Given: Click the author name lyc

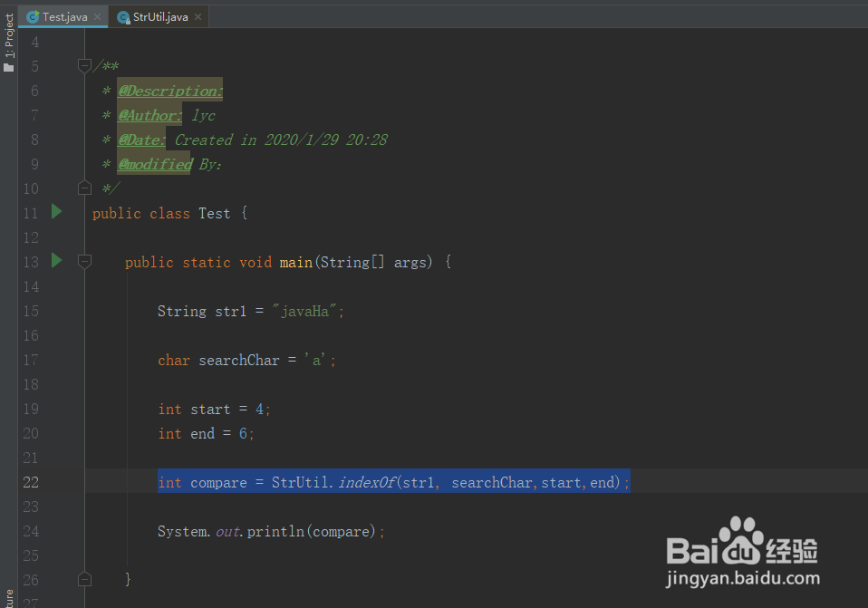Looking at the screenshot, I should [203, 115].
